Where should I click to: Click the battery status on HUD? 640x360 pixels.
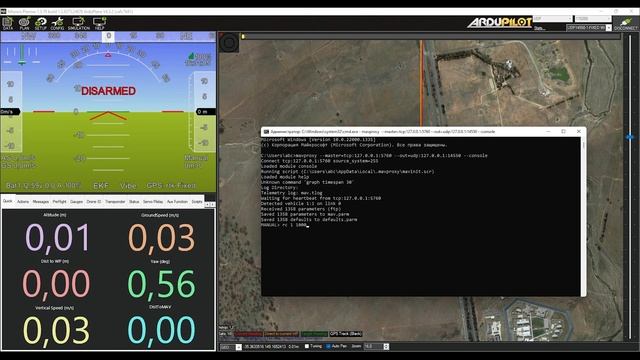click(x=43, y=186)
